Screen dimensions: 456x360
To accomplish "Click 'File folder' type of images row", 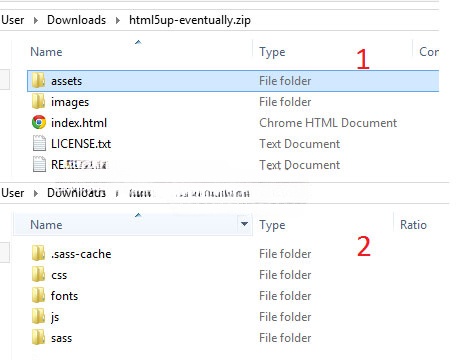I will pyautogui.click(x=285, y=102).
